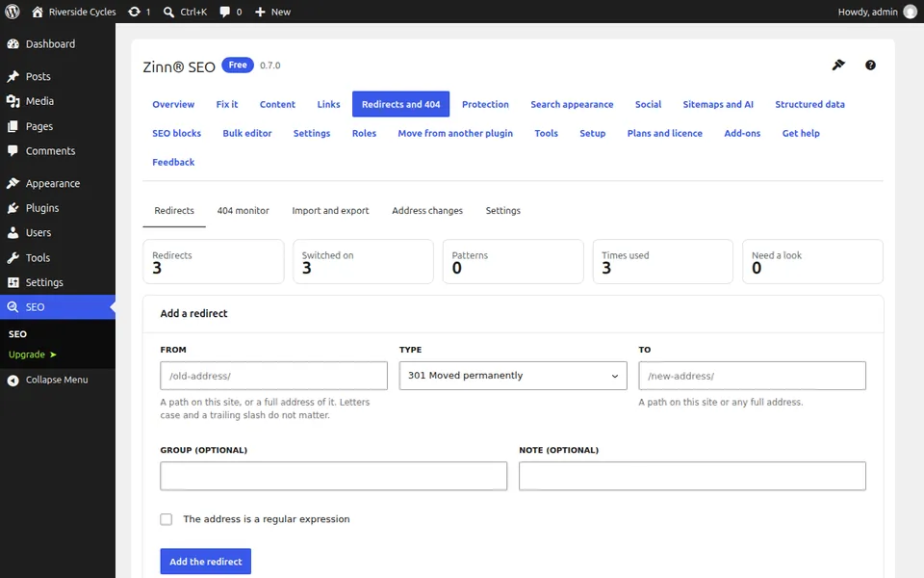Click the plus New icon
Viewport: 924px width, 578px height.
coord(260,12)
